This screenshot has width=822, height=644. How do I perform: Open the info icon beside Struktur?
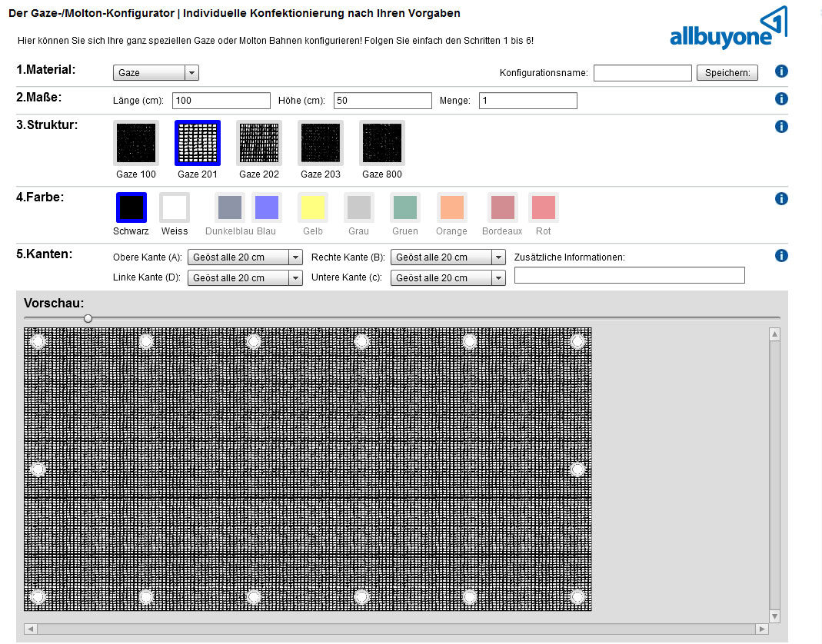pyautogui.click(x=781, y=126)
